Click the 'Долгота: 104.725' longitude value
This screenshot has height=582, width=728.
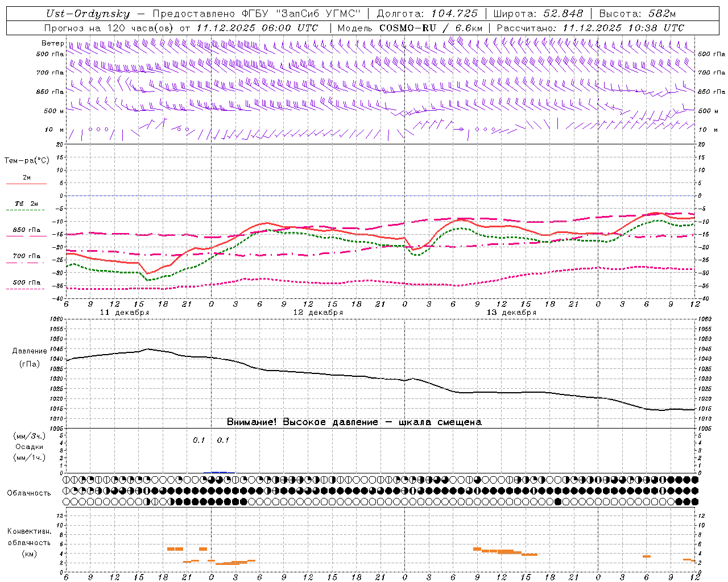pos(427,14)
